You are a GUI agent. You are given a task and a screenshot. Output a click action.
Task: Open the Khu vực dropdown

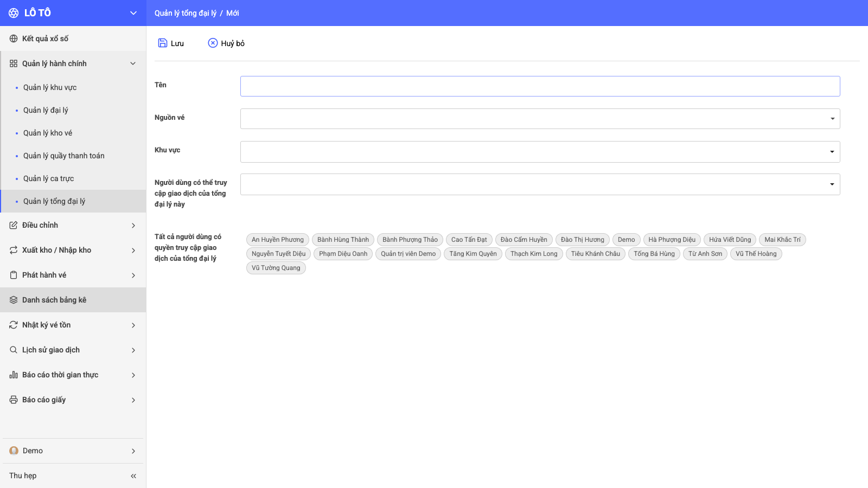click(x=540, y=152)
